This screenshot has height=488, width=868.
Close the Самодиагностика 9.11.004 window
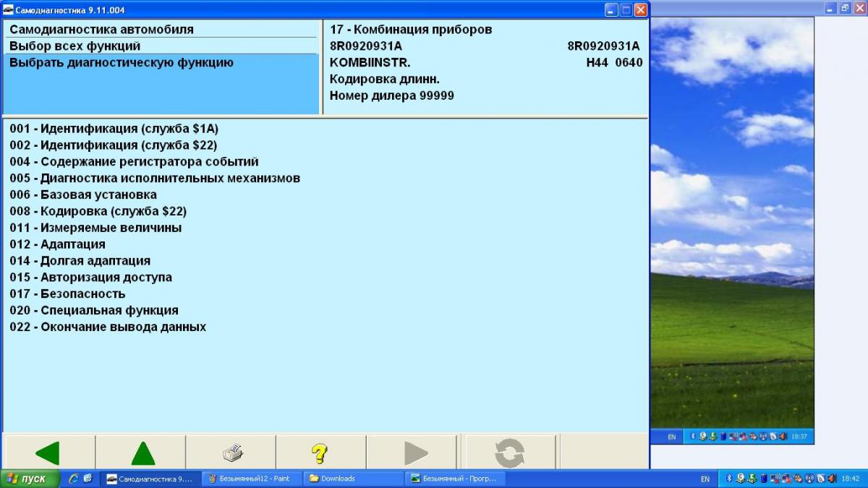[640, 9]
